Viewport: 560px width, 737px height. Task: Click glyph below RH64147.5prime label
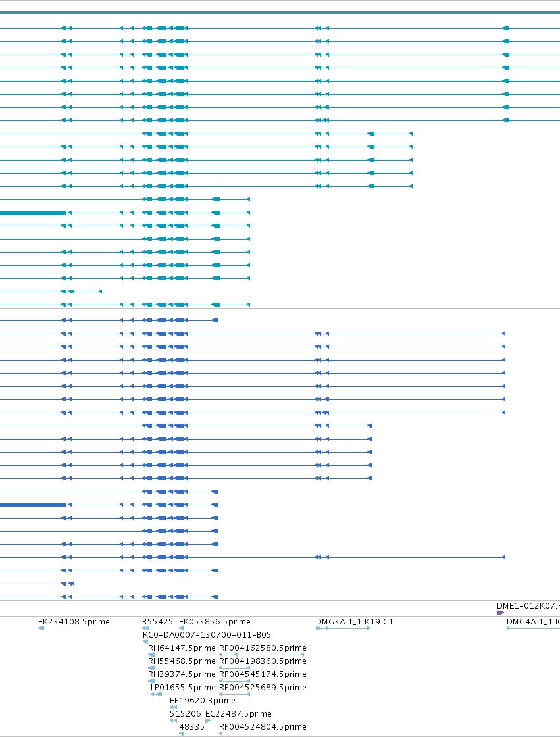pos(151,655)
